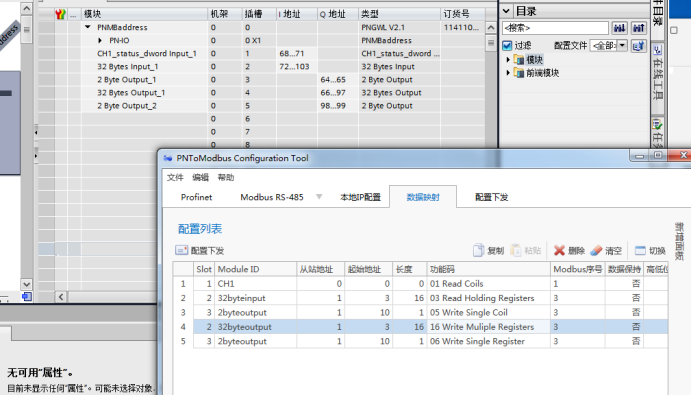Viewport: 692px width, 395px height.
Task: Switch to the 本地IP配置 tab
Action: (x=360, y=197)
